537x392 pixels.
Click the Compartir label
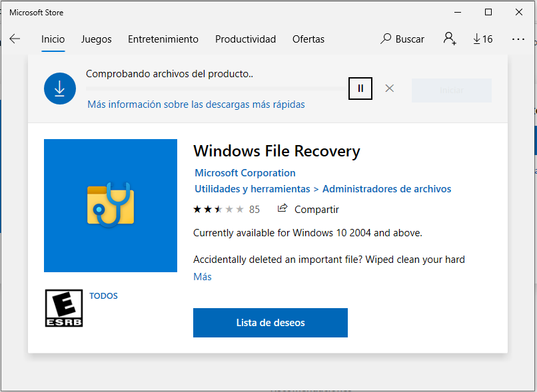coord(316,210)
